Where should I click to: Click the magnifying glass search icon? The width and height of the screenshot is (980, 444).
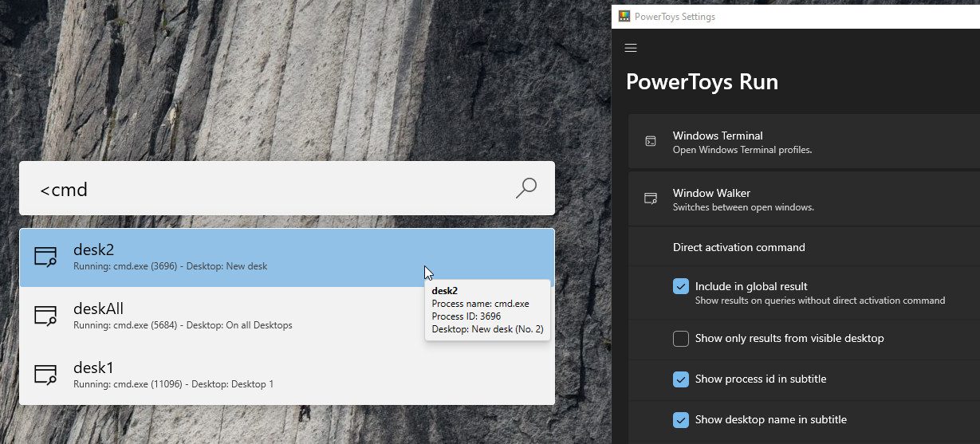525,188
